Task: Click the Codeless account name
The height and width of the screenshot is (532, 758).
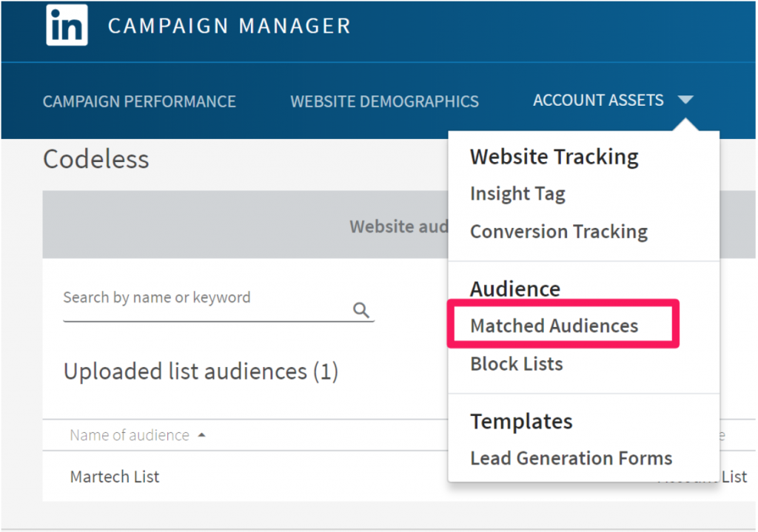Action: pos(95,159)
